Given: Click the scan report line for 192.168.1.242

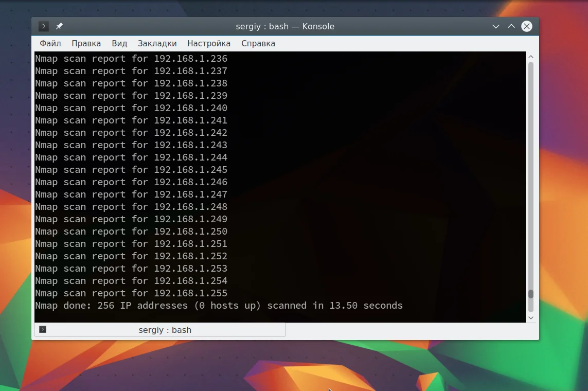Looking at the screenshot, I should (131, 133).
